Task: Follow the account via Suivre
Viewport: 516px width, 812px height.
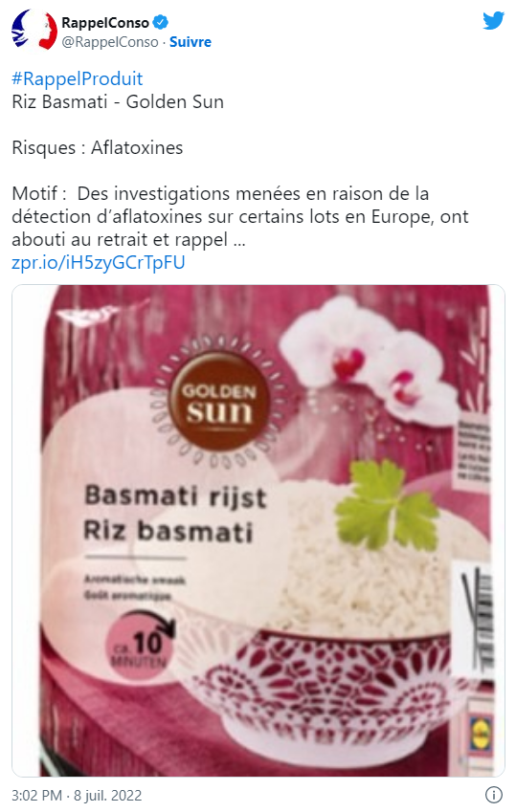Action: [191, 42]
